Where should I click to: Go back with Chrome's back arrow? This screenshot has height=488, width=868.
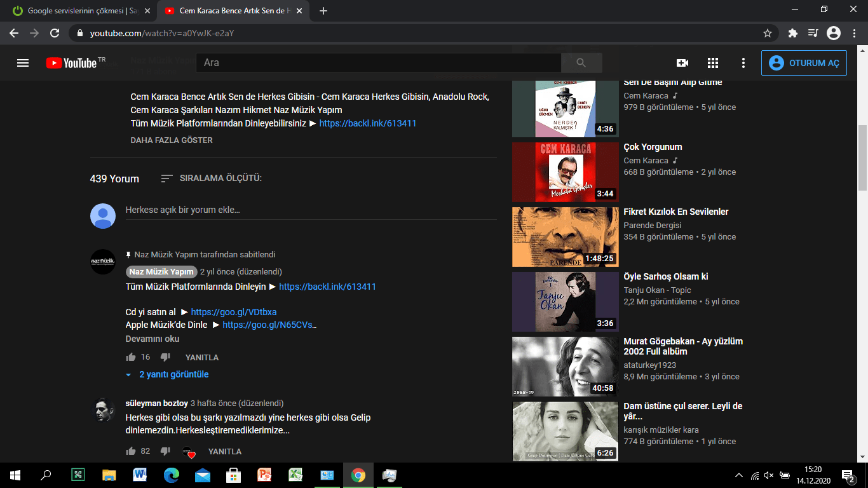click(14, 33)
